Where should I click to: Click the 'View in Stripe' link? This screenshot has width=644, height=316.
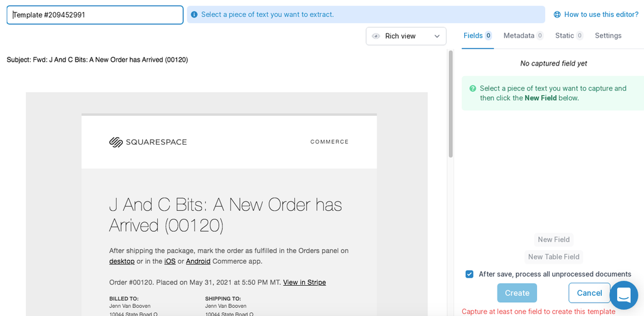coord(304,282)
